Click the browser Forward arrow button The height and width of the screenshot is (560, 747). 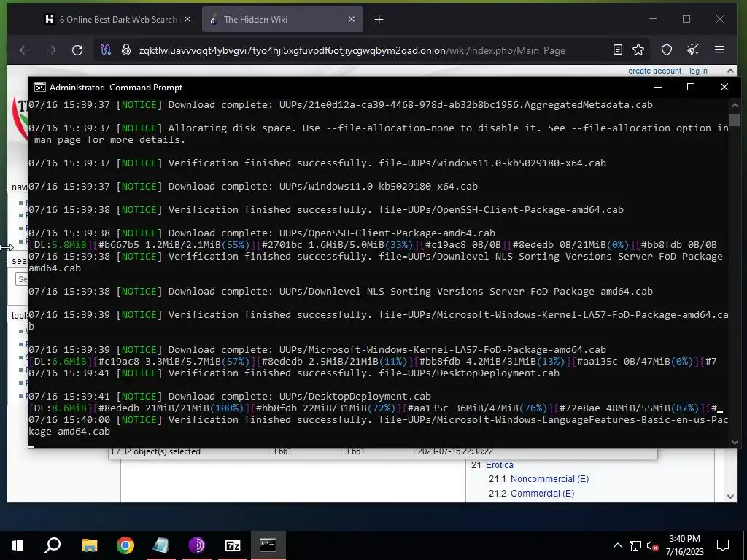51,50
